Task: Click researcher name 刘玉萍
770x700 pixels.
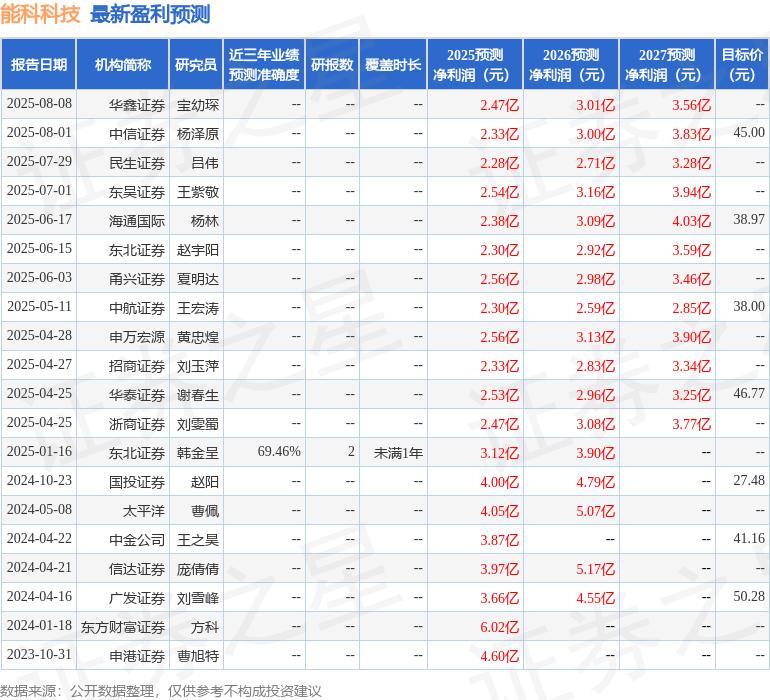Action: tap(197, 366)
